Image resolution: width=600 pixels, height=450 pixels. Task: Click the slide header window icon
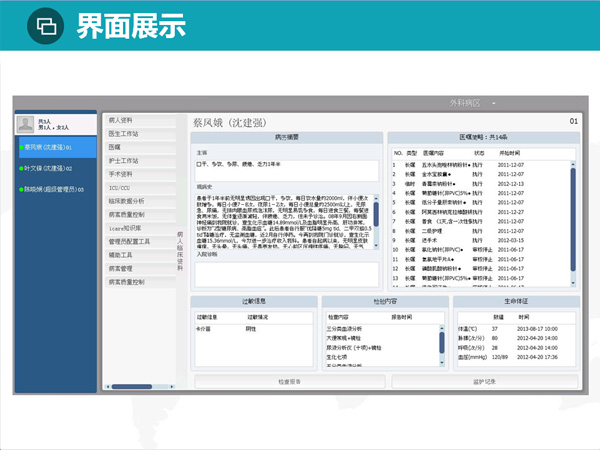point(46,26)
